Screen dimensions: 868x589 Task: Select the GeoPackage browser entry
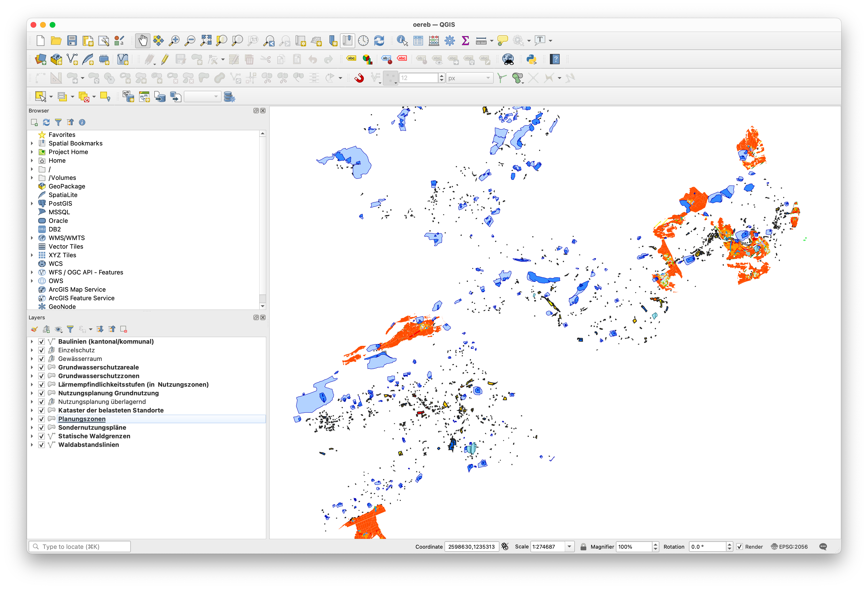67,186
